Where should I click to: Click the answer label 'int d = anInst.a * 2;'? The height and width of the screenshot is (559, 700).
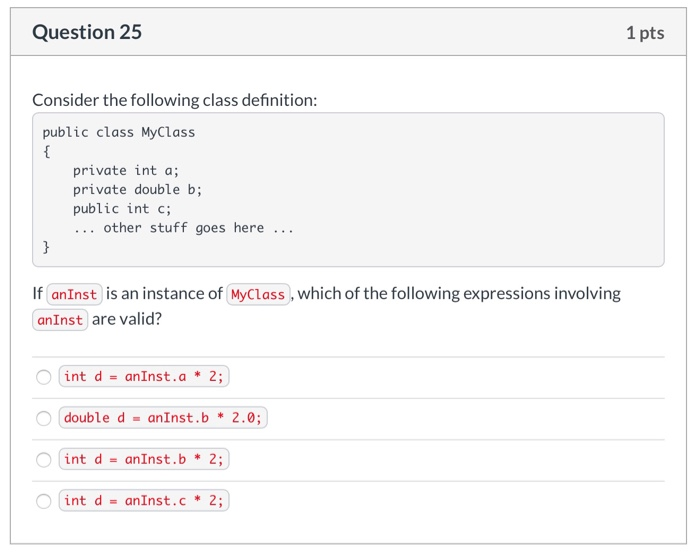[144, 376]
